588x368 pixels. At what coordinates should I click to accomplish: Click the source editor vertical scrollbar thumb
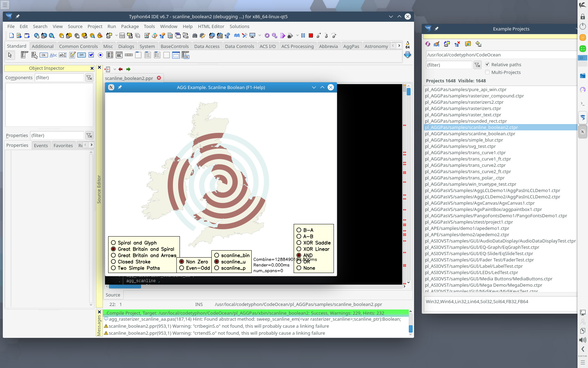(408, 91)
